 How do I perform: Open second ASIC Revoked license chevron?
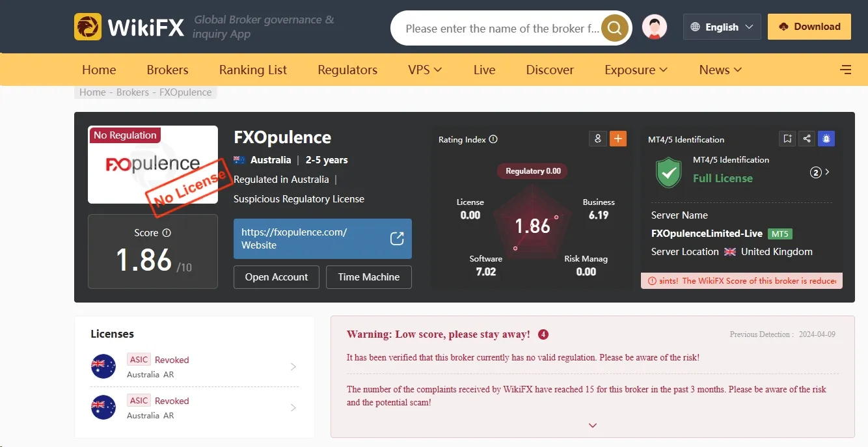pos(293,408)
